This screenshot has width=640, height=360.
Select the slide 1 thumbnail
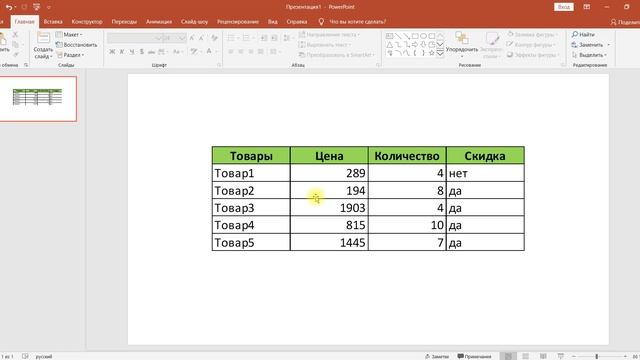(x=38, y=98)
